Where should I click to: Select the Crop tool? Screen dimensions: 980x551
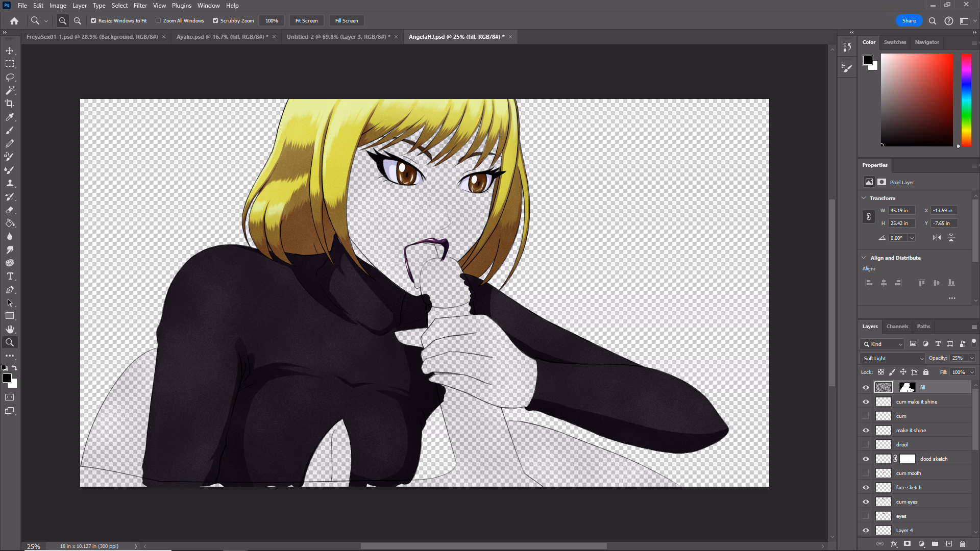point(10,104)
